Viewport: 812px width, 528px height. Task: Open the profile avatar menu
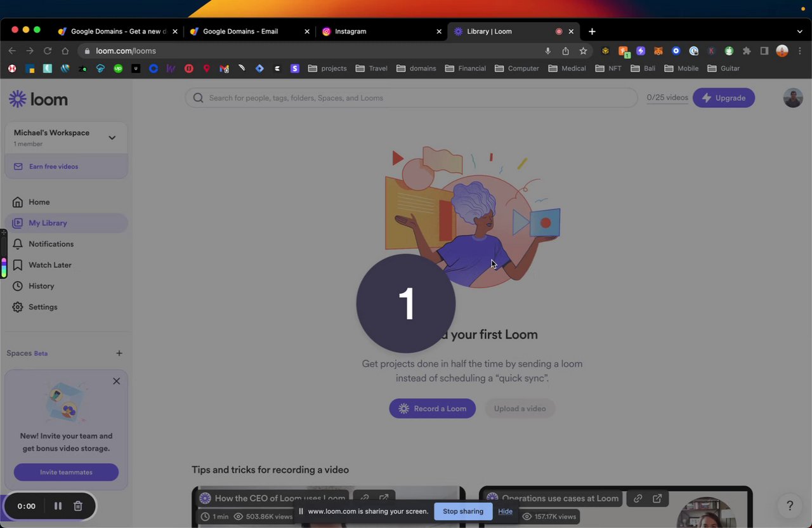coord(793,98)
